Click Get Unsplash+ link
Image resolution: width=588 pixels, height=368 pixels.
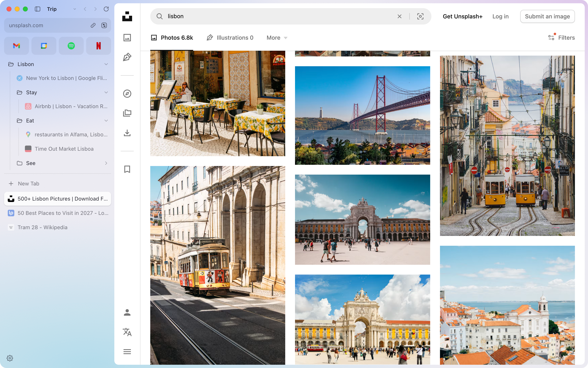pos(463,16)
